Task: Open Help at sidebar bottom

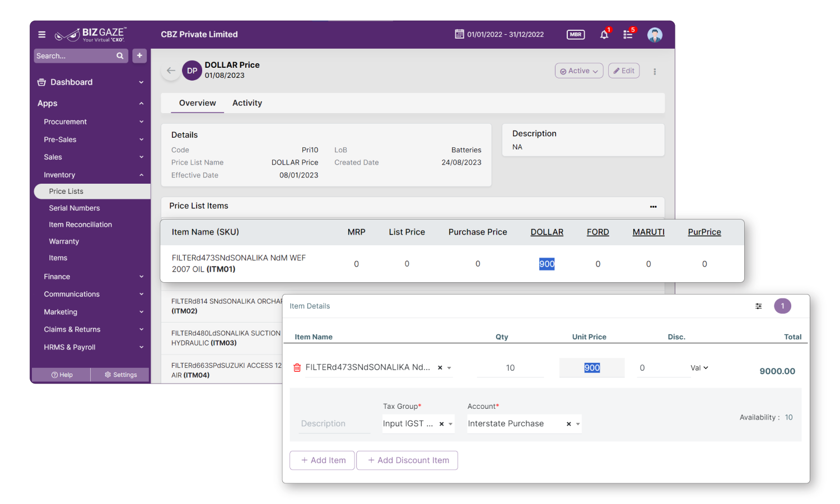Action: coord(62,375)
